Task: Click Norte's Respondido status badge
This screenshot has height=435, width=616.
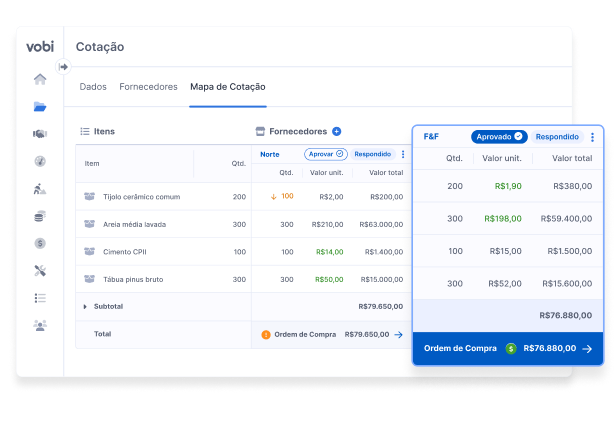Action: (372, 154)
